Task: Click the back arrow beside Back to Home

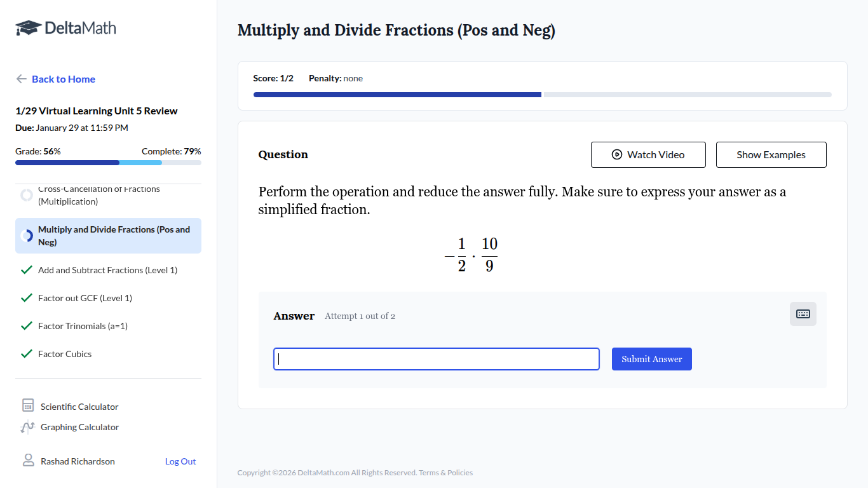Action: 21,78
